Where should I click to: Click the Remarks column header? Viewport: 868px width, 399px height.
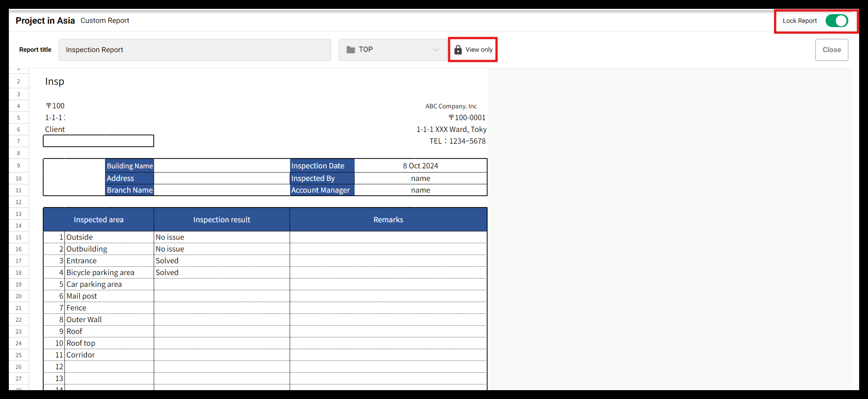pos(388,220)
